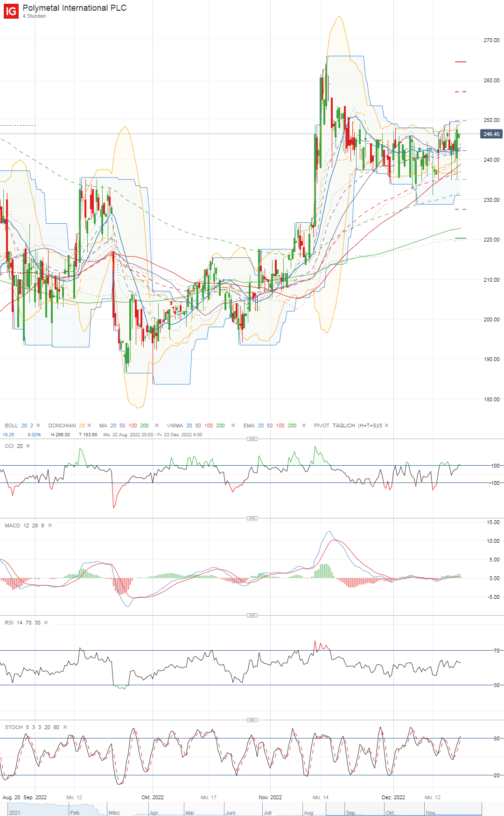Click '2021' in the overview navigator

(14, 813)
